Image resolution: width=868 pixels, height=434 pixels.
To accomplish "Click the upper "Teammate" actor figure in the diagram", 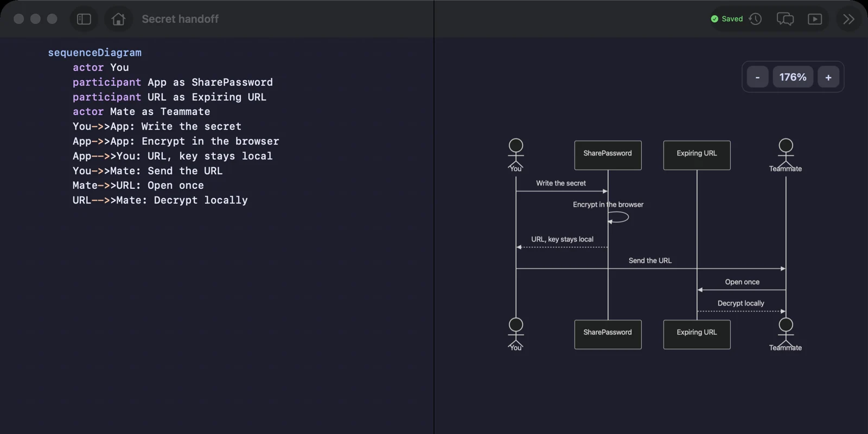I will [x=786, y=155].
